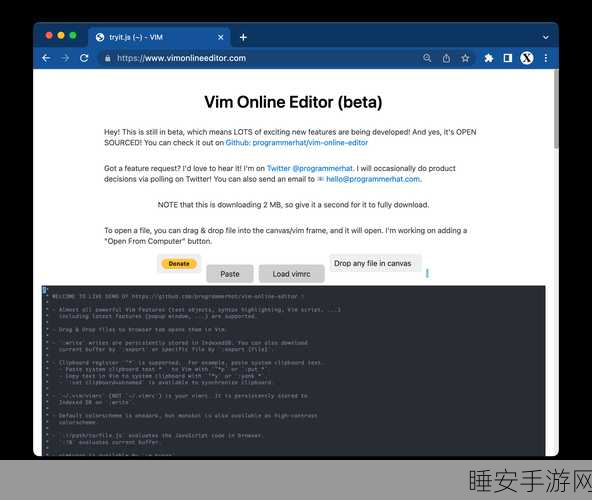Open the X profile avatar

[x=527, y=58]
